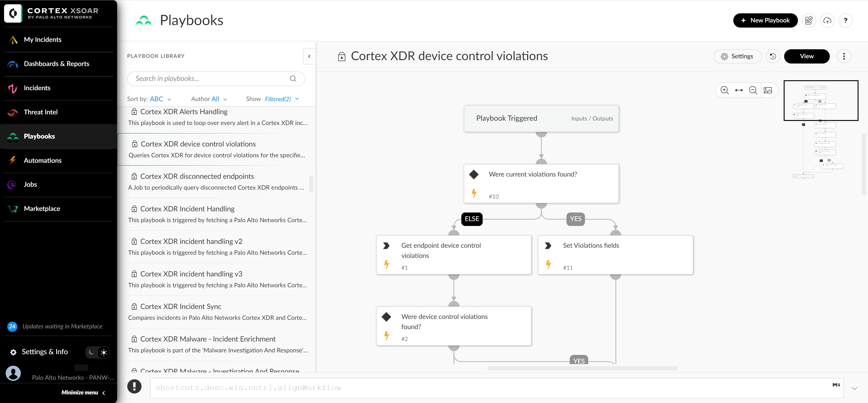The image size is (868, 403).
Task: Switch to dark mode moon toggle
Action: (x=91, y=352)
